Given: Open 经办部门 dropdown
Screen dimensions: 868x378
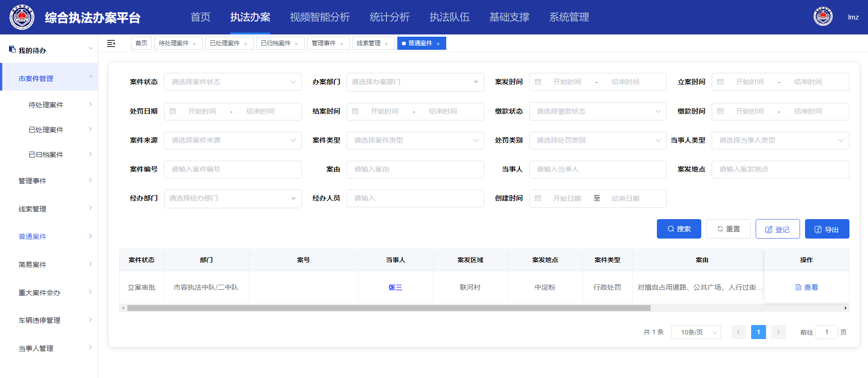Looking at the screenshot, I should click(232, 198).
